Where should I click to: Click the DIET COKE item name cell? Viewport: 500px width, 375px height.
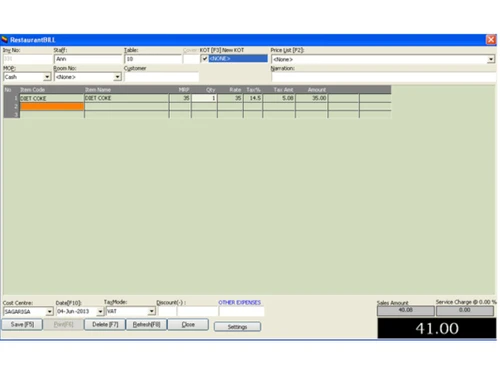[x=127, y=98]
